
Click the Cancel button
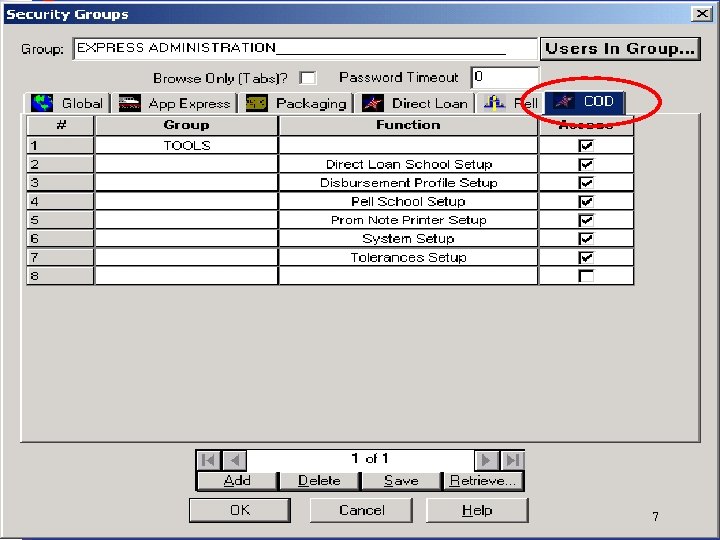361,510
